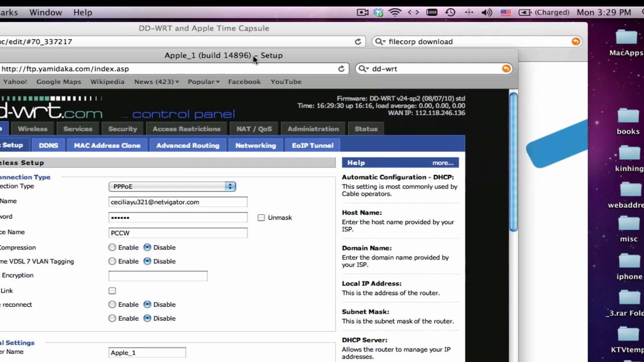This screenshot has height=362, width=644.
Task: Click the orange snapback arrow in filecorp download search
Action: (x=576, y=42)
